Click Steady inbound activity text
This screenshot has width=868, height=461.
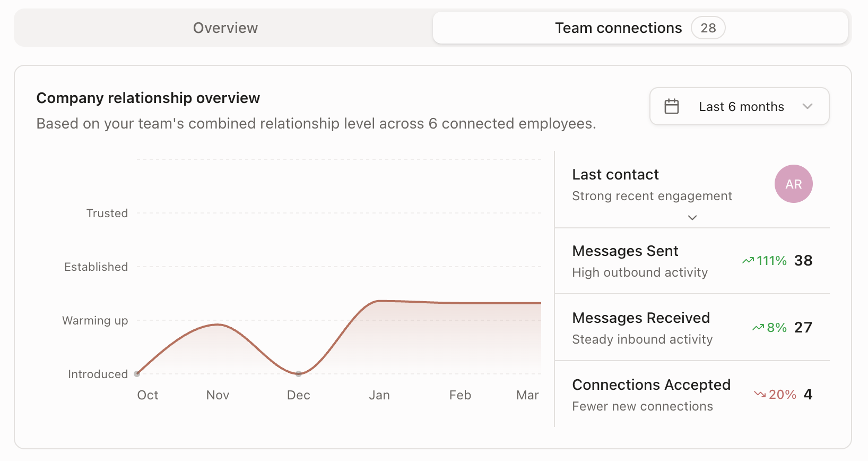click(642, 339)
